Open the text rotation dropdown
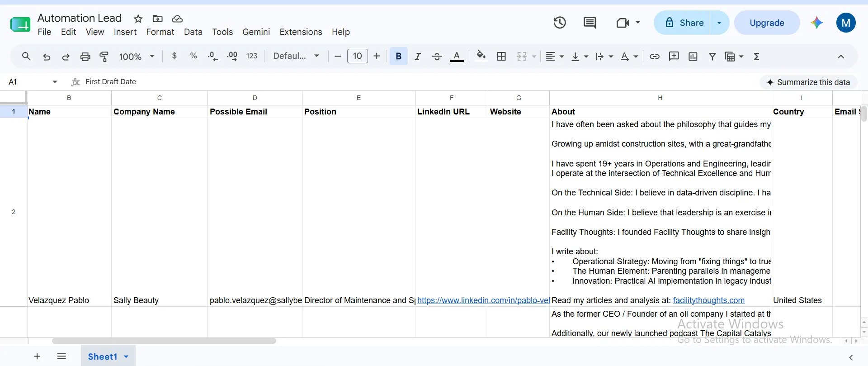 pos(629,57)
